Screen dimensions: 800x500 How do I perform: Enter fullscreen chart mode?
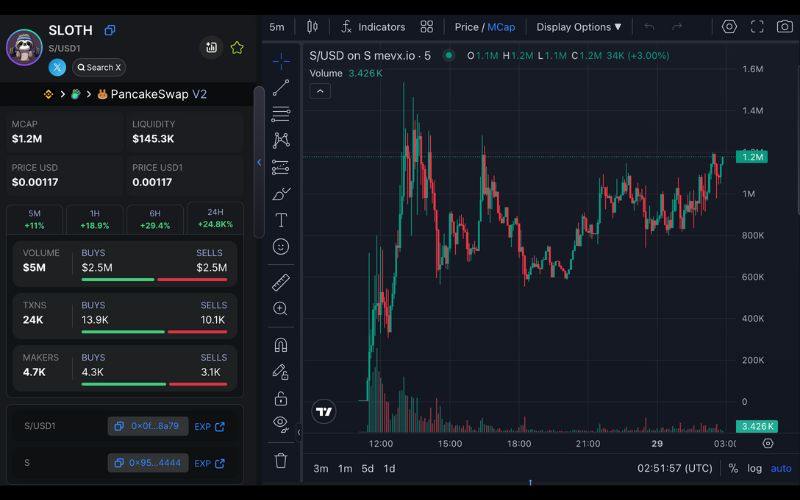[757, 27]
